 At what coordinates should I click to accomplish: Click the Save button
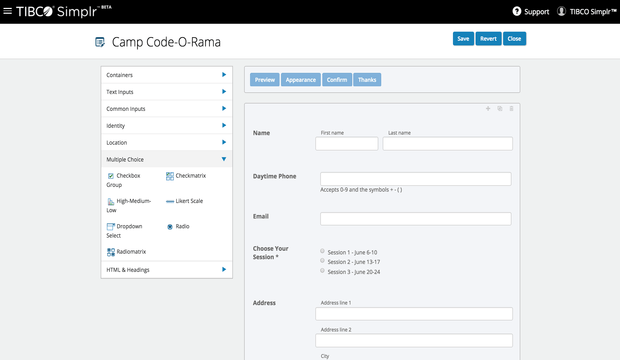click(x=463, y=39)
